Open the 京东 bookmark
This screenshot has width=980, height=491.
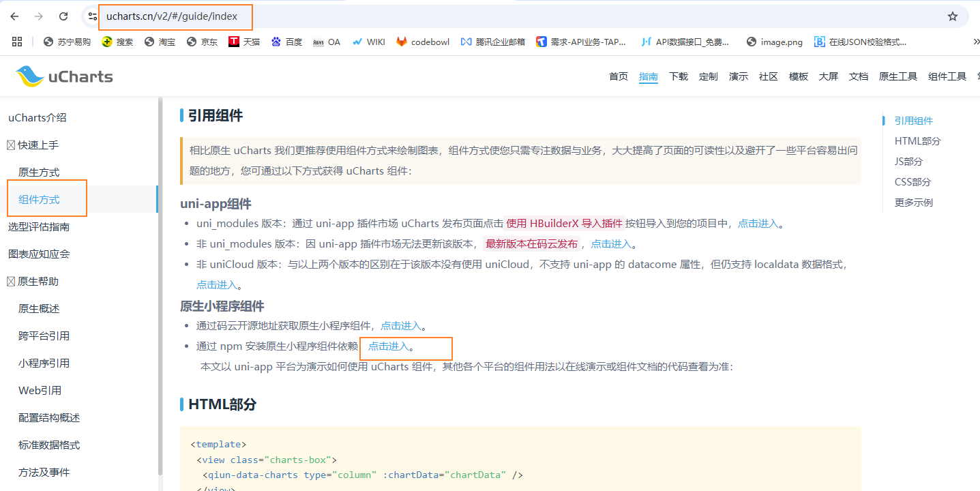pyautogui.click(x=202, y=42)
